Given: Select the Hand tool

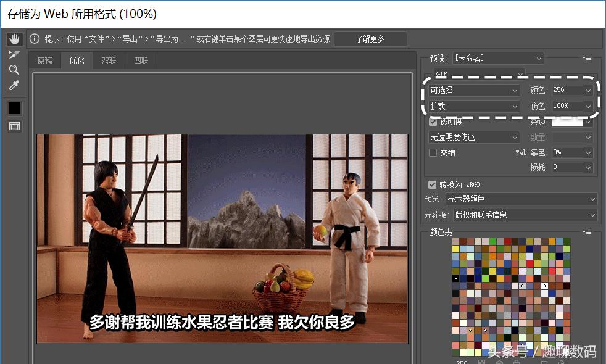Looking at the screenshot, I should click(x=14, y=39).
